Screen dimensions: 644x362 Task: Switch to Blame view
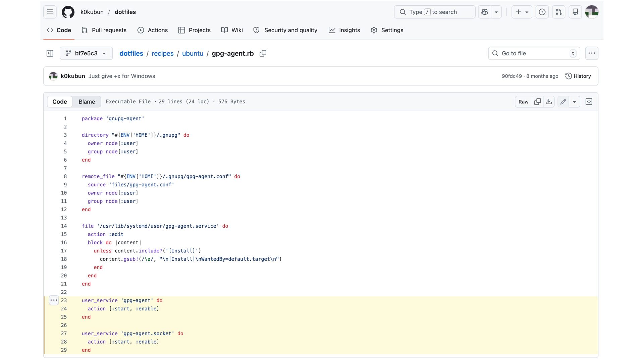tap(87, 102)
